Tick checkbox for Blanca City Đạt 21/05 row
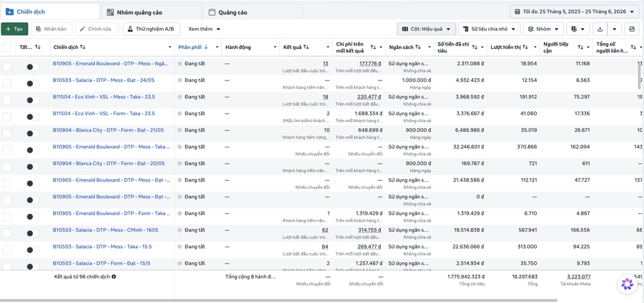This screenshot has height=303, width=644. (7, 133)
